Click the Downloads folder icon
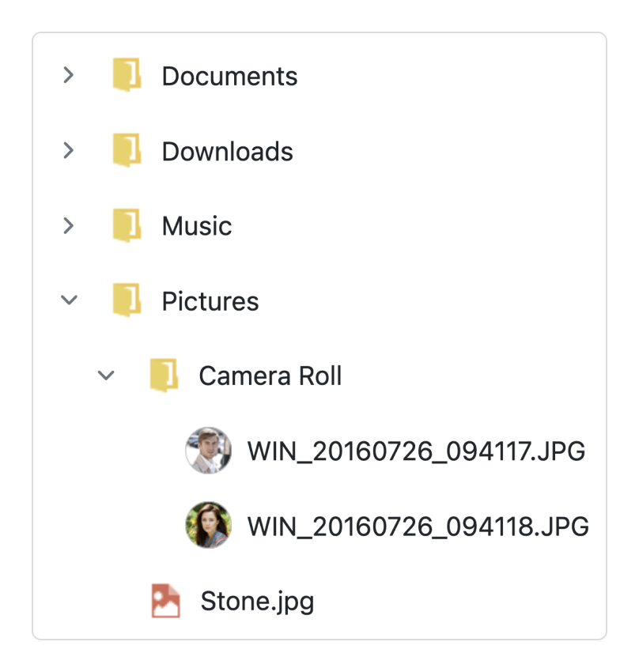This screenshot has height=672, width=639. [x=127, y=150]
